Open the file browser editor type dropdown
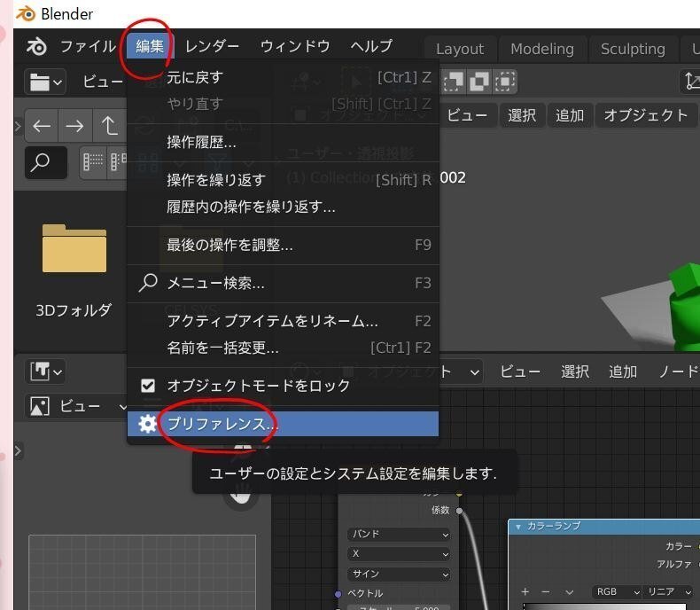700x610 pixels. [45, 82]
